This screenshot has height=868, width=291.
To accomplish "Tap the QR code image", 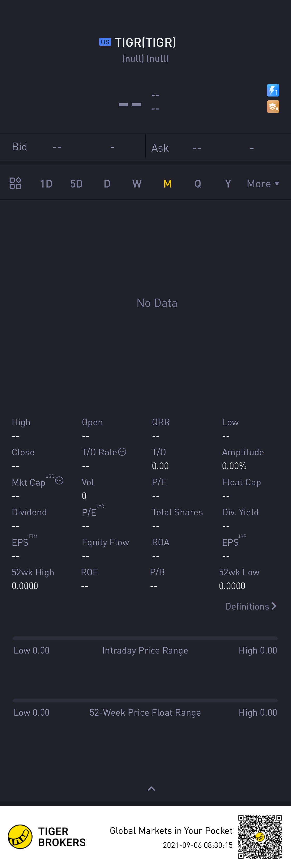I will click(260, 837).
